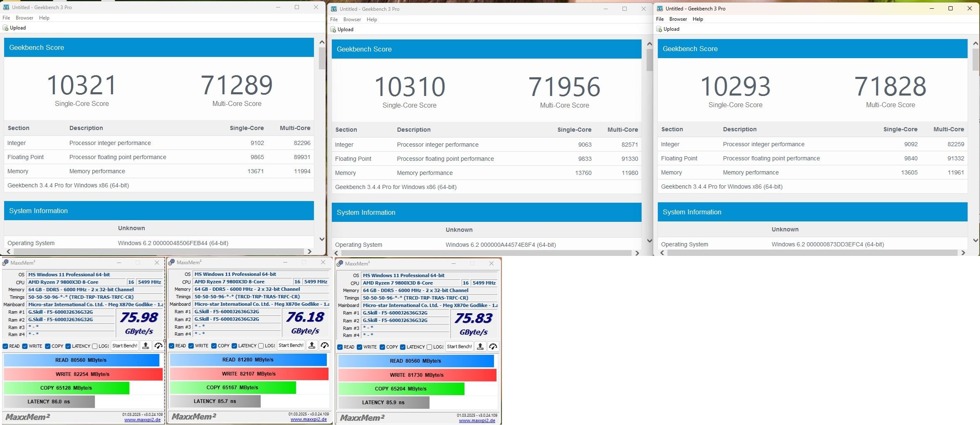Click the upload-result icon in the 75.98 GByte/s MaxxMem window

pos(146,346)
